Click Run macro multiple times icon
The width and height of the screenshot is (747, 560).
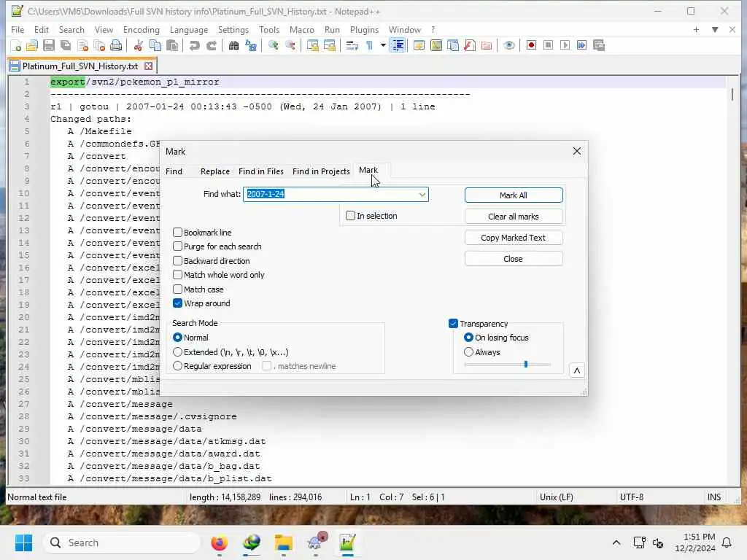pyautogui.click(x=581, y=46)
